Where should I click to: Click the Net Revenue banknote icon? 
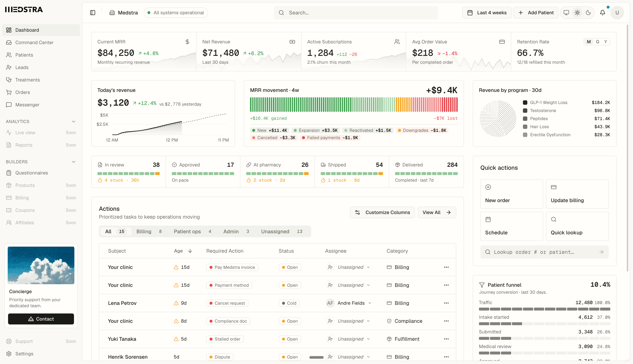pyautogui.click(x=292, y=42)
